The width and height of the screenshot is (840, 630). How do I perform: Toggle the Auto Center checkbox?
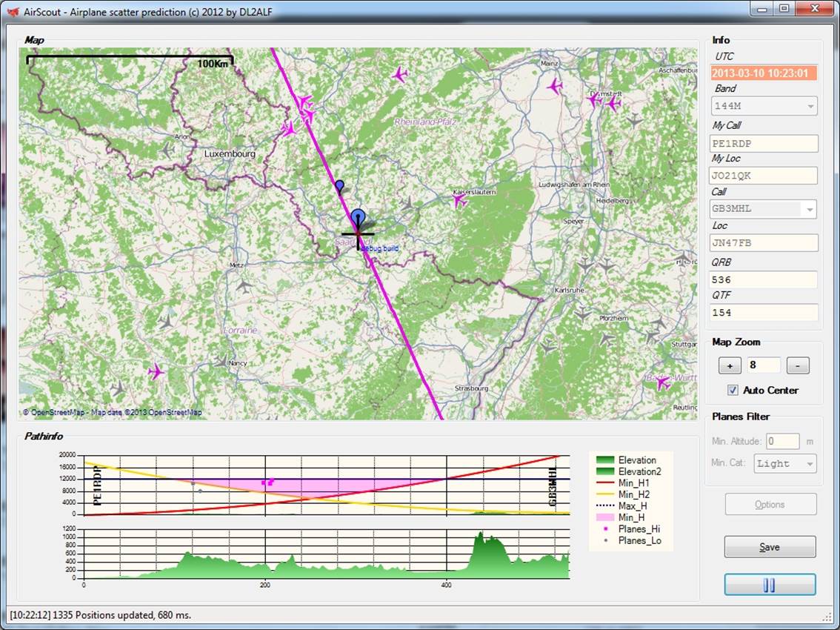pos(733,390)
